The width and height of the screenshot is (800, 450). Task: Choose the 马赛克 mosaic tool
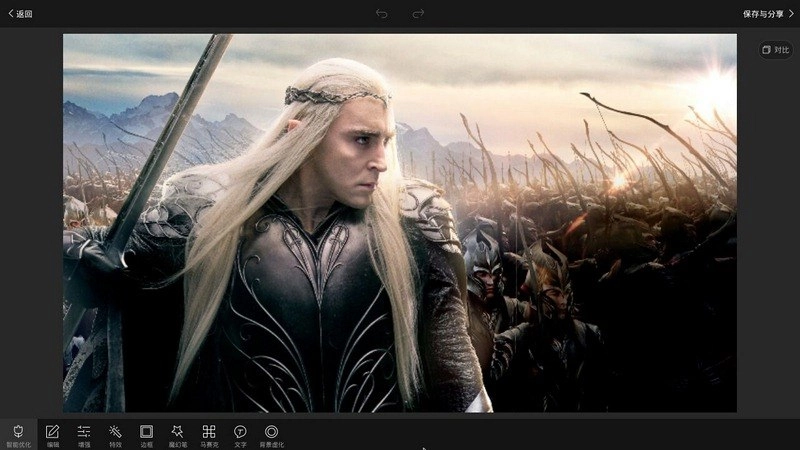209,434
